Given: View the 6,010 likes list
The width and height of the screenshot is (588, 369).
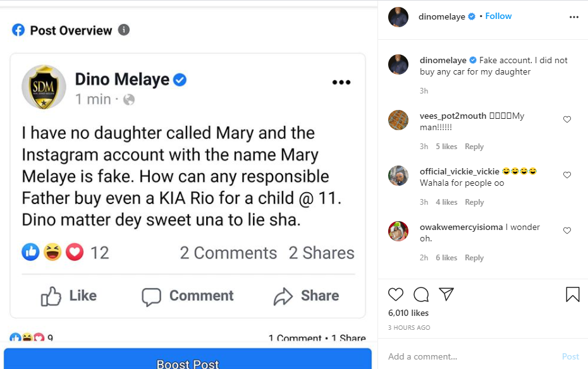Looking at the screenshot, I should (x=408, y=313).
